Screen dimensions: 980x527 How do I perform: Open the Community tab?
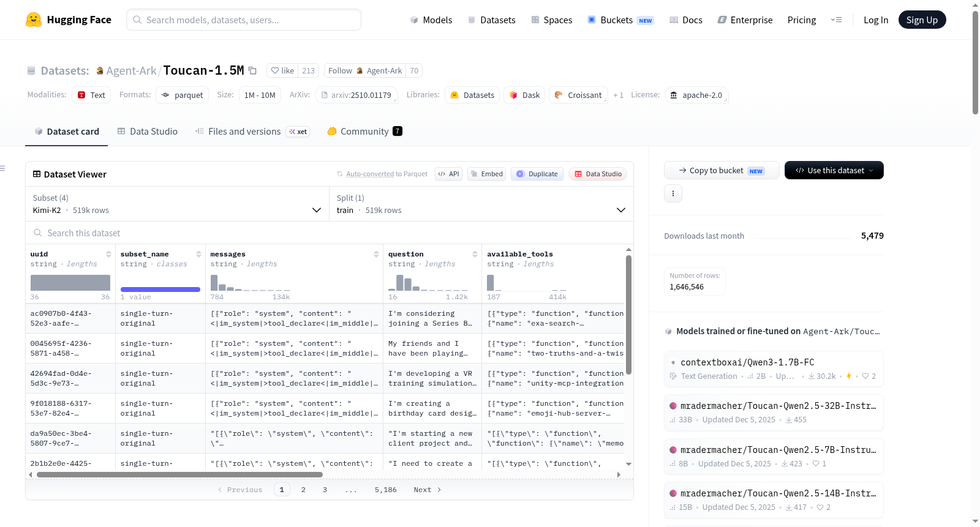pos(364,132)
